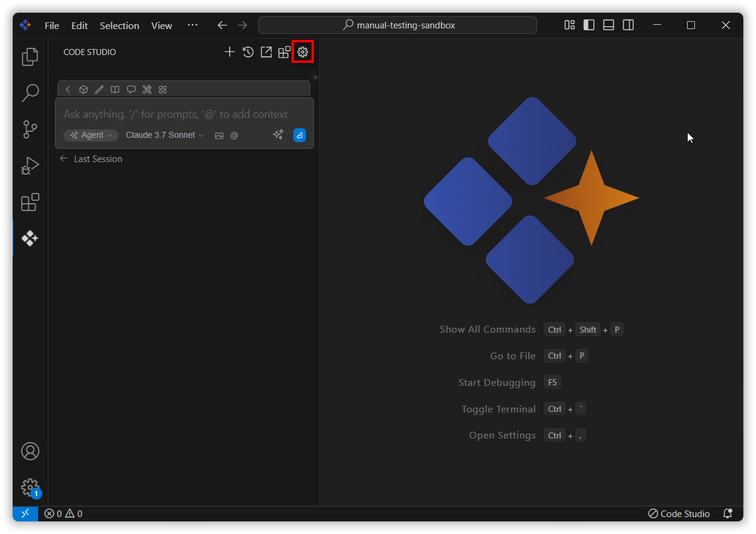
Task: Click the tools wrench icon in chat toolbar
Action: pos(147,90)
